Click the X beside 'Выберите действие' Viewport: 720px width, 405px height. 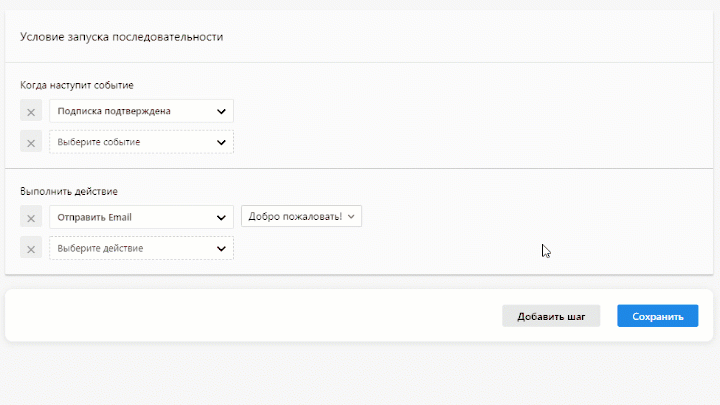coord(31,248)
